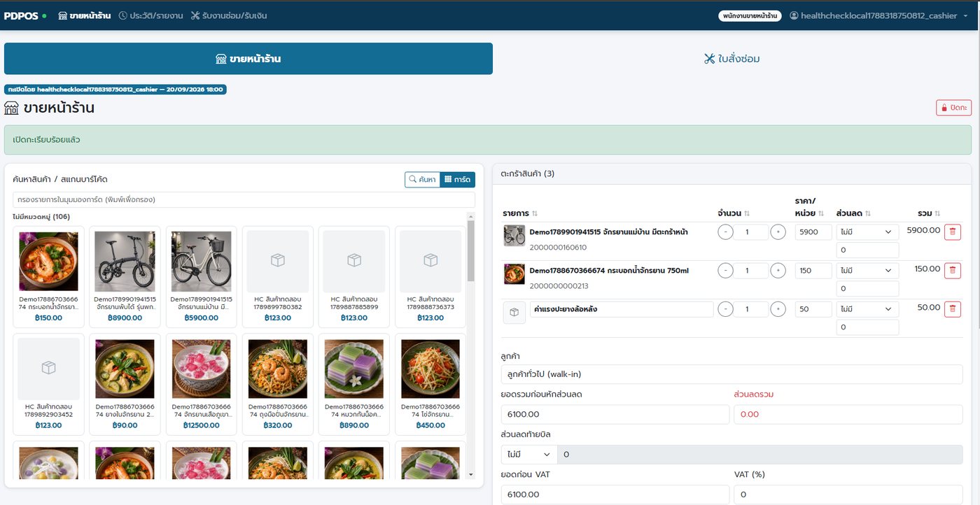Select HC product card 1789888736373

tap(430, 276)
